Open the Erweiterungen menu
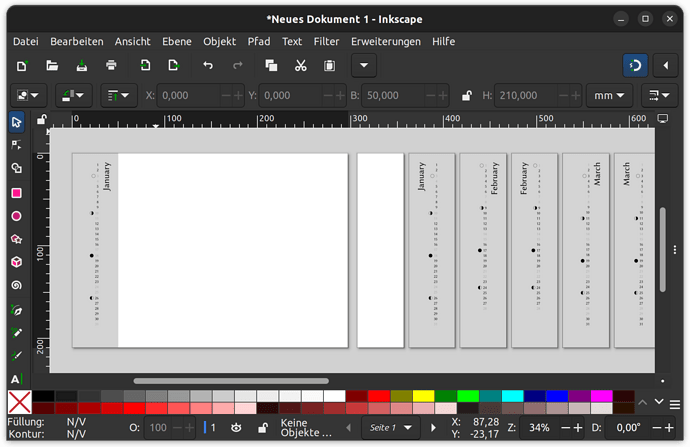This screenshot has width=690, height=447. (x=385, y=41)
